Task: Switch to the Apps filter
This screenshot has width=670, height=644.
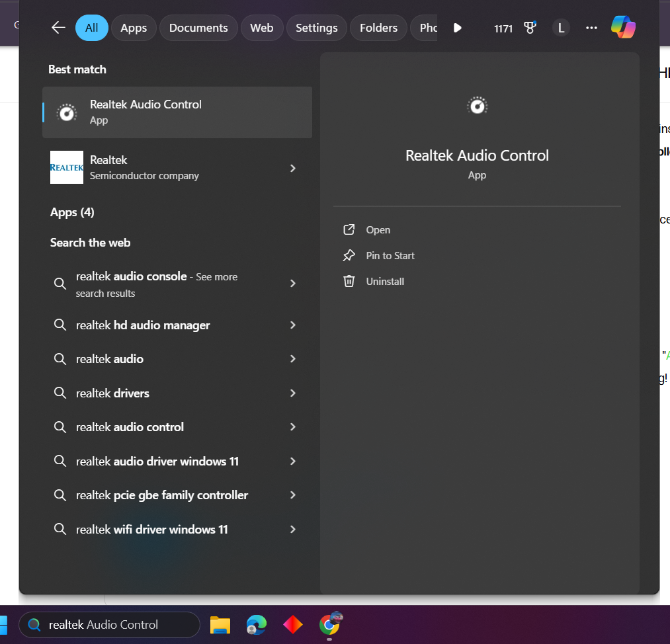Action: click(134, 27)
